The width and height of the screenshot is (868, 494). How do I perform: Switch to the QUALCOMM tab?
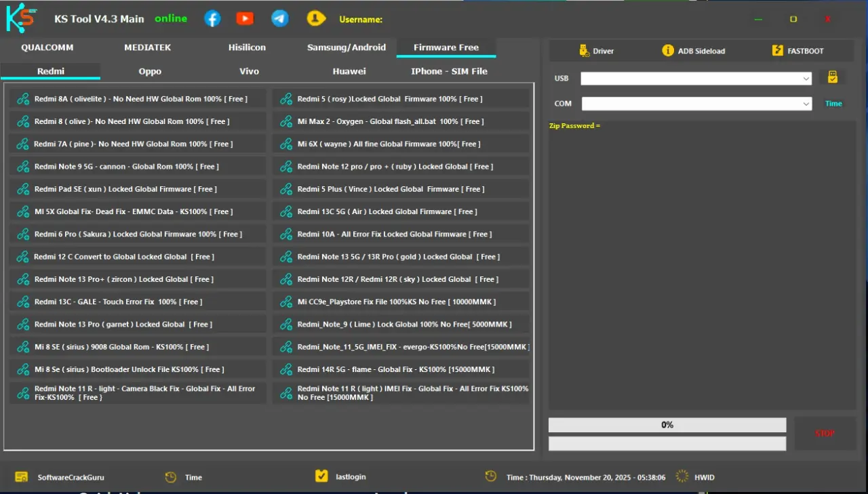pyautogui.click(x=47, y=47)
